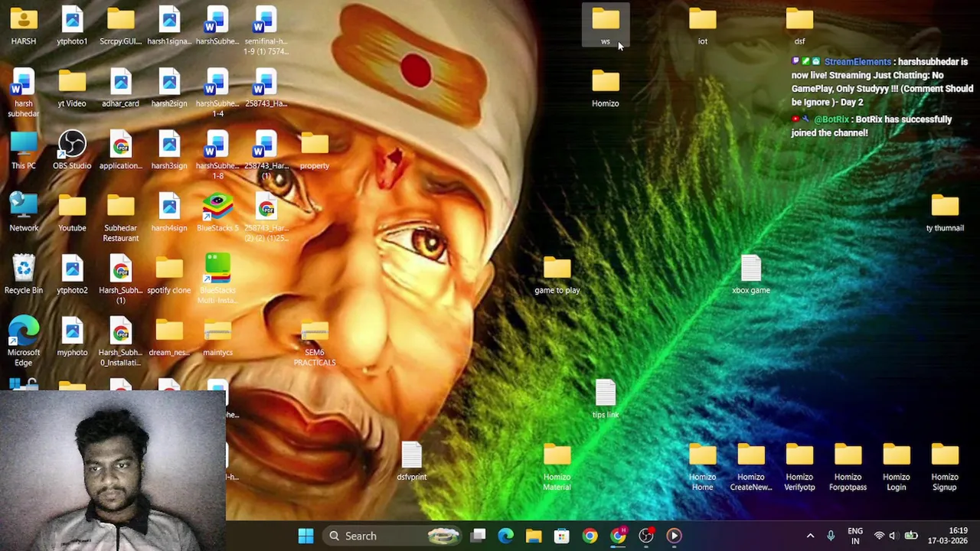Click the webcam overlay thumbnail

click(x=113, y=471)
